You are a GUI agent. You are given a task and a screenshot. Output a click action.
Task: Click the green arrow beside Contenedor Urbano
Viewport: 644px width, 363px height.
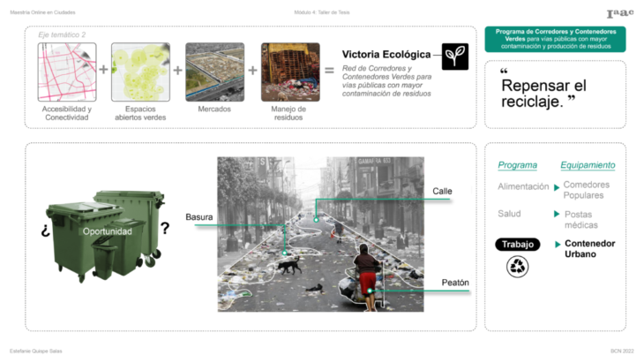556,244
